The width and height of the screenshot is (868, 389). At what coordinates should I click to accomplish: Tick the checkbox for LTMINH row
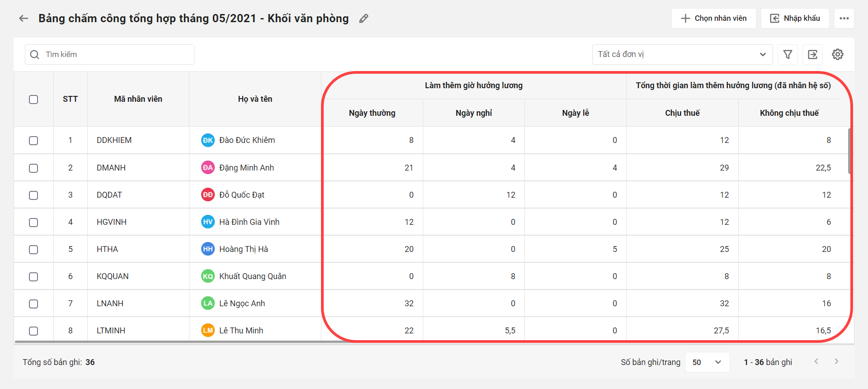point(33,331)
